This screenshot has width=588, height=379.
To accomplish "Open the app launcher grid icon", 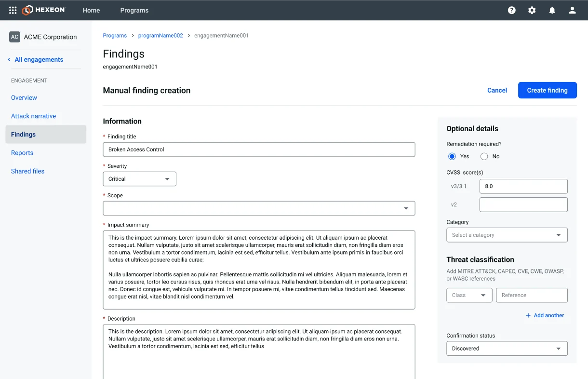I will pyautogui.click(x=13, y=10).
